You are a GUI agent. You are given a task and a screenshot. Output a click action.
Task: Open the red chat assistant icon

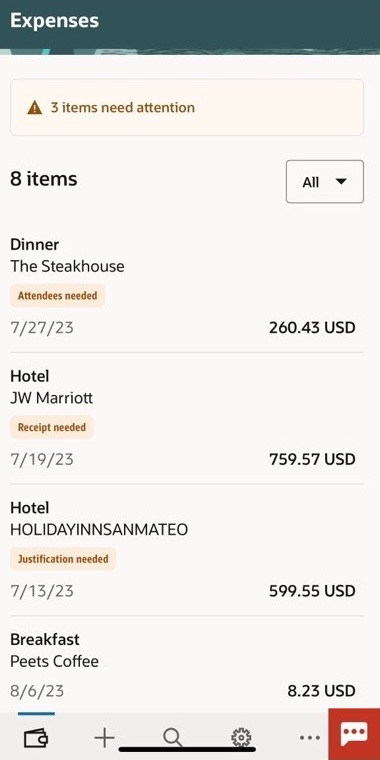pyautogui.click(x=354, y=735)
